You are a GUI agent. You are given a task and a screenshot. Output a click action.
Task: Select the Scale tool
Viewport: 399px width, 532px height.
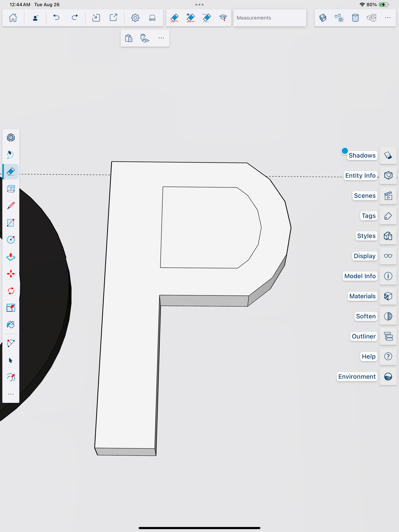tap(11, 308)
